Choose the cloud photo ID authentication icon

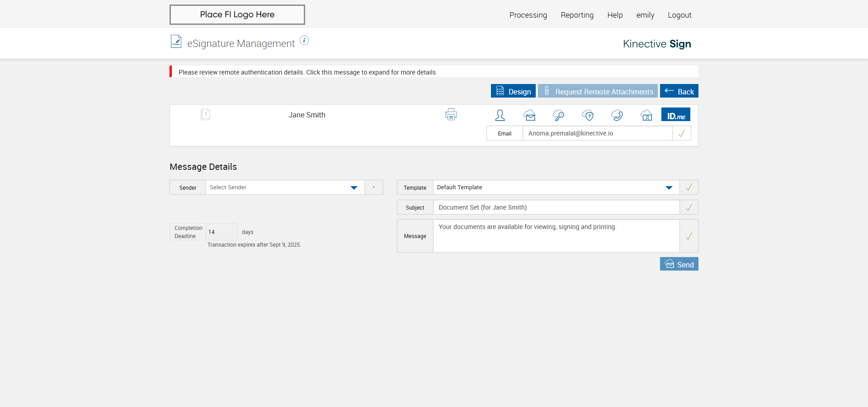(646, 115)
